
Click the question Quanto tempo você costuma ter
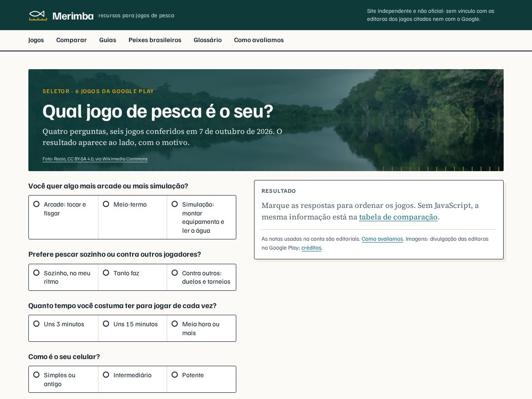click(x=122, y=305)
